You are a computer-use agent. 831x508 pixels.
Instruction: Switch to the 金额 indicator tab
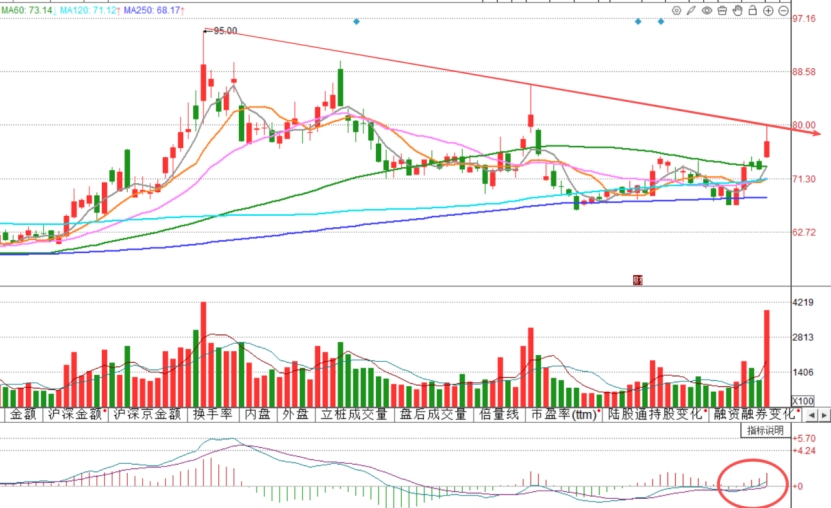[23, 414]
